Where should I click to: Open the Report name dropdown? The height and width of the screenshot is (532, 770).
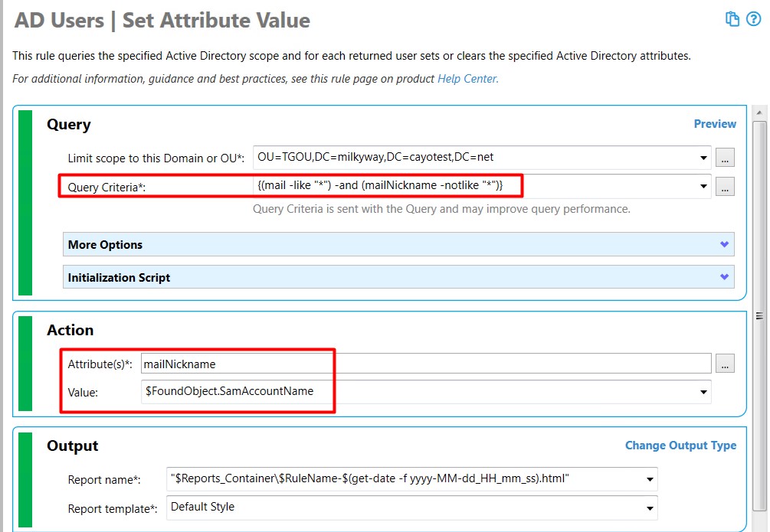(x=650, y=479)
